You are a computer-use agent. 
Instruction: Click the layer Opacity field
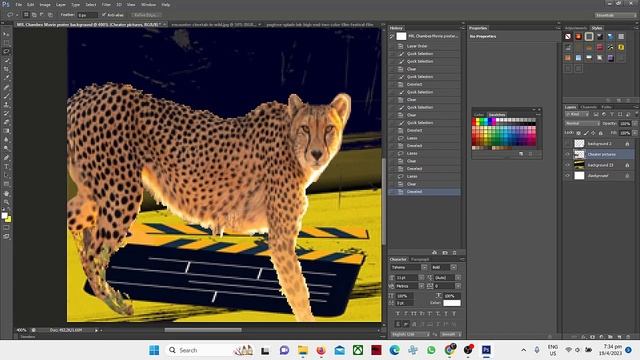click(x=625, y=123)
